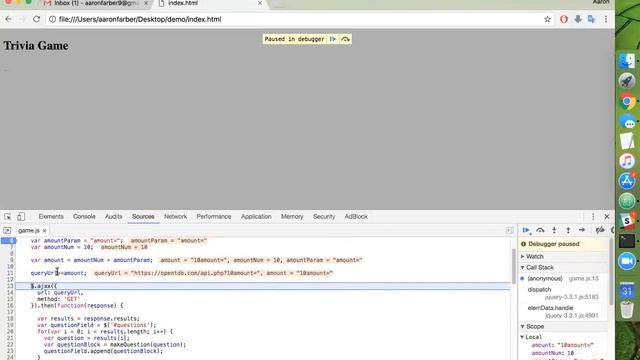The image size is (640, 360).
Task: Show the file navigator pane
Action: pyautogui.click(x=7, y=231)
